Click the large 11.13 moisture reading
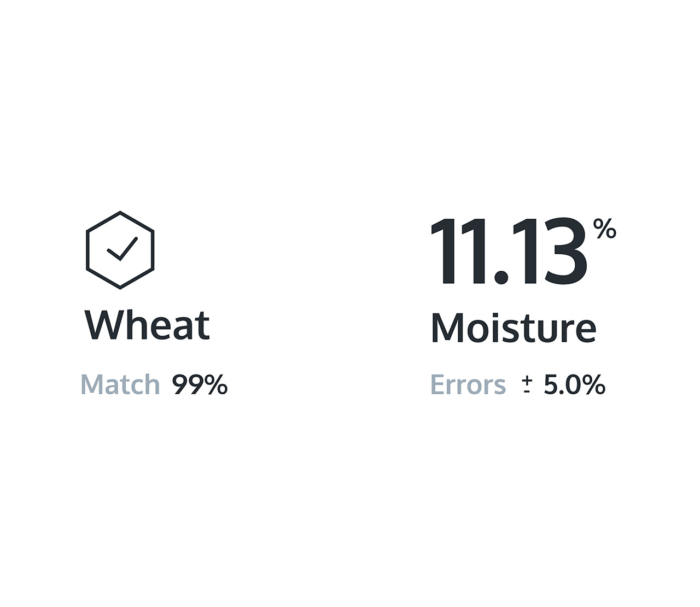Screen dimensions: 700x607 pyautogui.click(x=509, y=252)
